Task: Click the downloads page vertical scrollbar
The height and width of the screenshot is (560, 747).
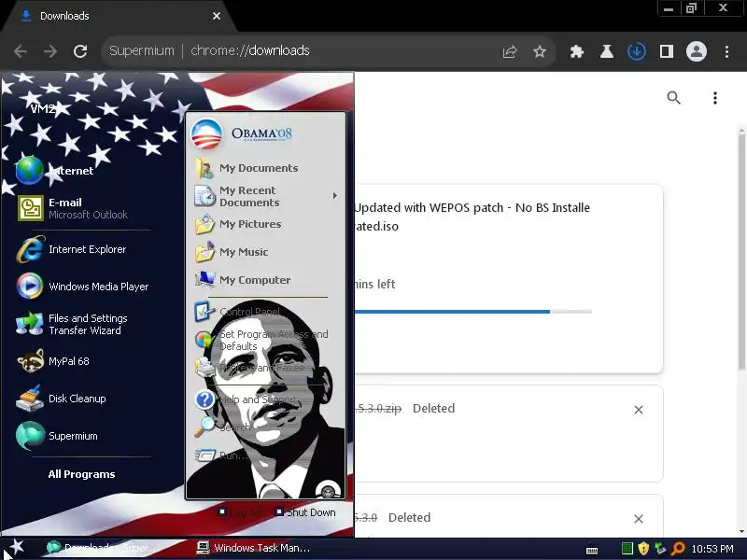Action: (x=741, y=249)
